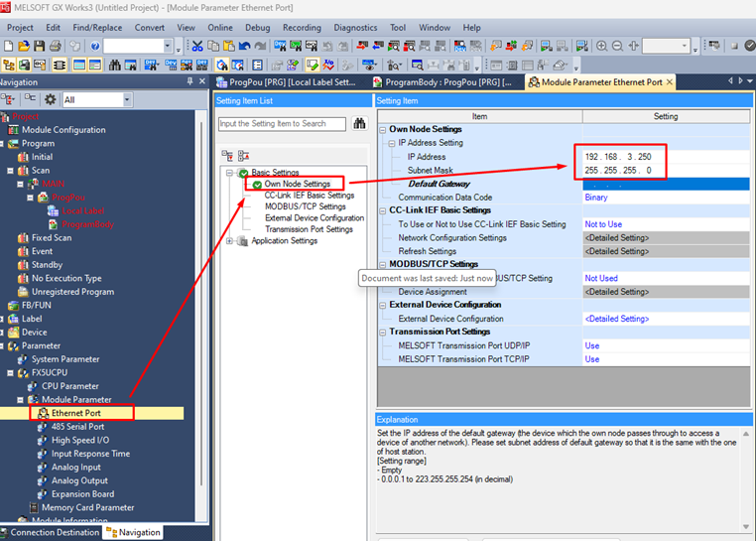The width and height of the screenshot is (756, 541).
Task: Open the Find/Replace menu
Action: [97, 28]
